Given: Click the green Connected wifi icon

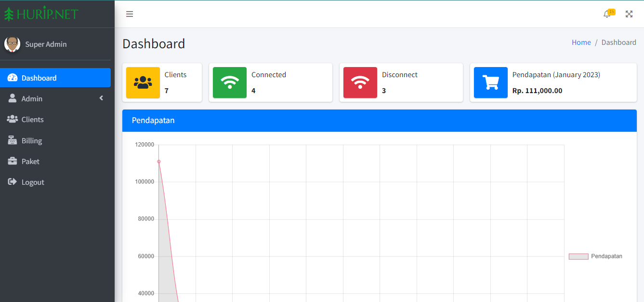Looking at the screenshot, I should pos(230,82).
